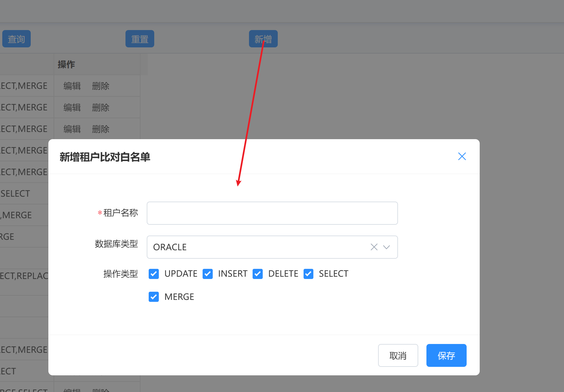
Task: Disable the MERGE operation checkbox
Action: 154,297
